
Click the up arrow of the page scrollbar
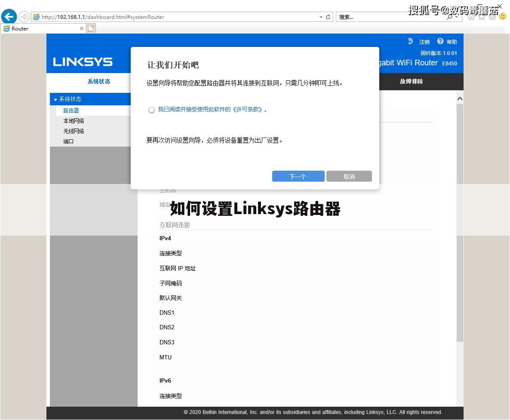[460, 98]
